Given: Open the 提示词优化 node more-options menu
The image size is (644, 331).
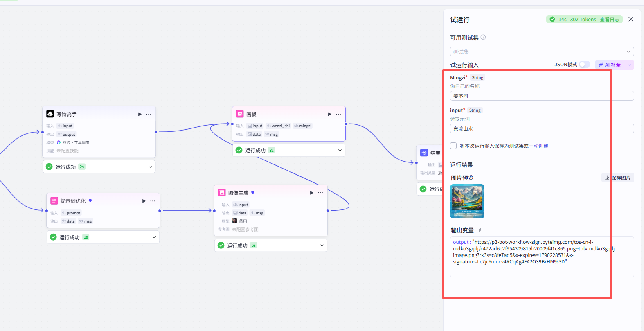Looking at the screenshot, I should (x=153, y=201).
